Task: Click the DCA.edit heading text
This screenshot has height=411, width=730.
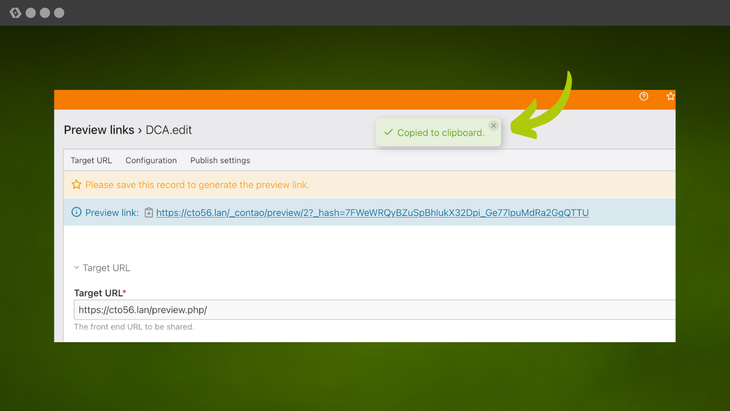Action: point(168,130)
